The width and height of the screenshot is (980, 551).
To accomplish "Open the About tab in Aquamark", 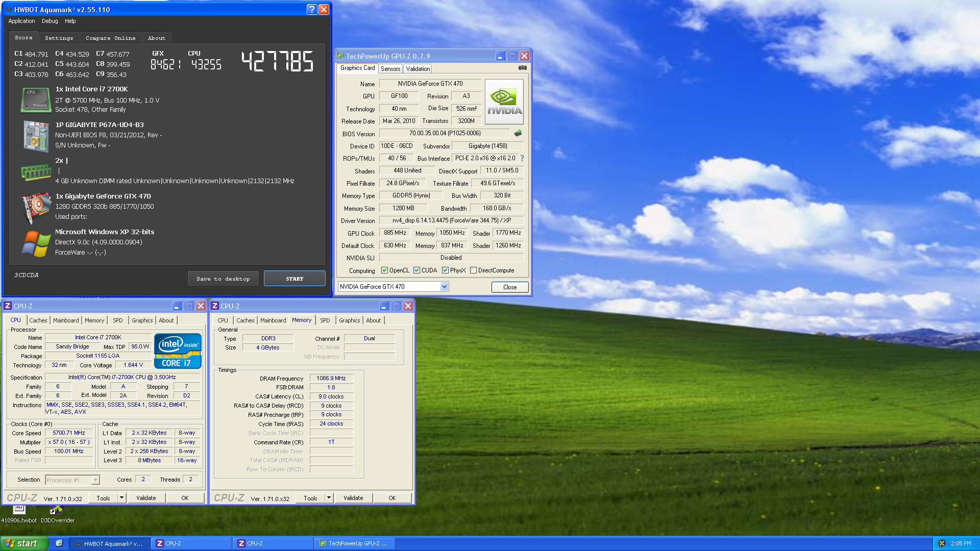I will (157, 38).
